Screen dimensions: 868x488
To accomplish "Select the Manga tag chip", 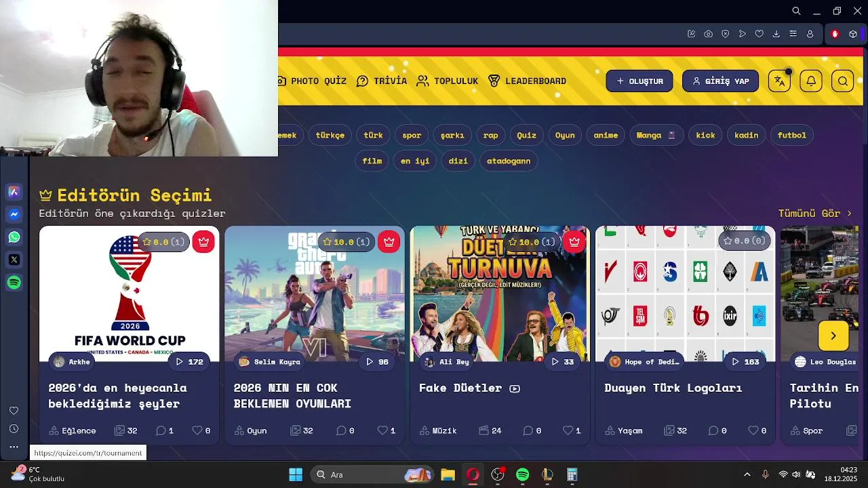I will [656, 136].
